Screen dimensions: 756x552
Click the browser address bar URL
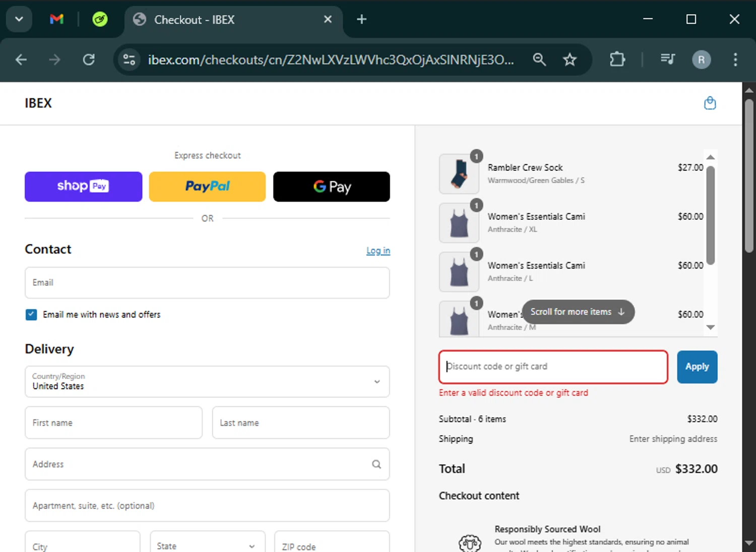tap(331, 60)
